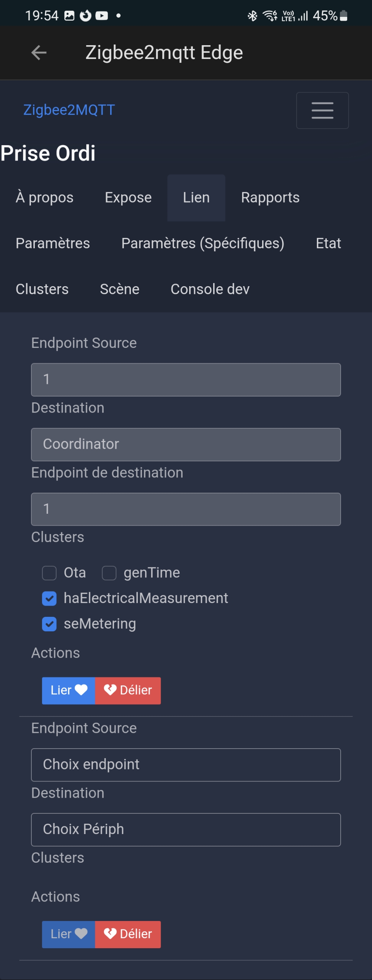Open the Choix endpoint dropdown
Image resolution: width=372 pixels, height=980 pixels.
coord(186,765)
